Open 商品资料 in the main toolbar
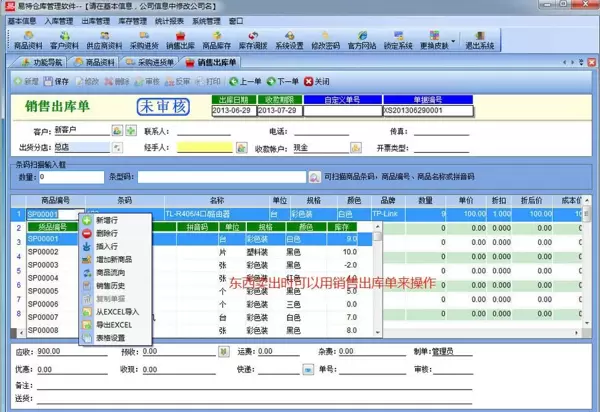This screenshot has width=600, height=412. tap(25, 38)
